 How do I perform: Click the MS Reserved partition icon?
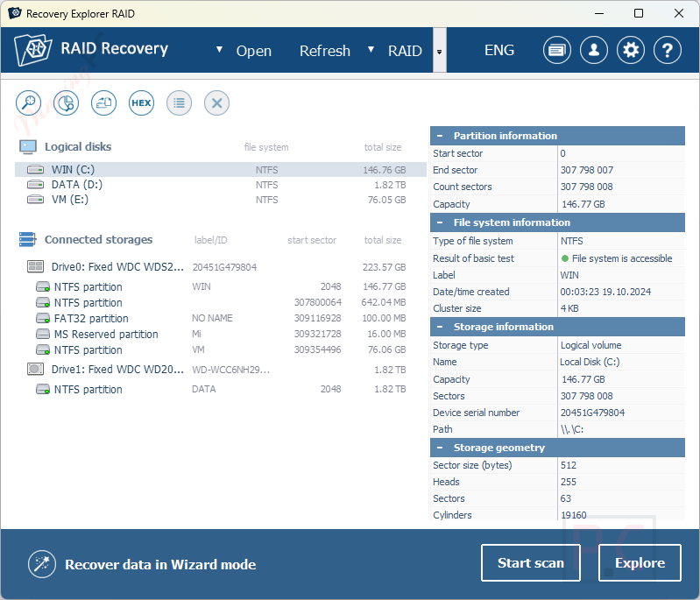(43, 334)
